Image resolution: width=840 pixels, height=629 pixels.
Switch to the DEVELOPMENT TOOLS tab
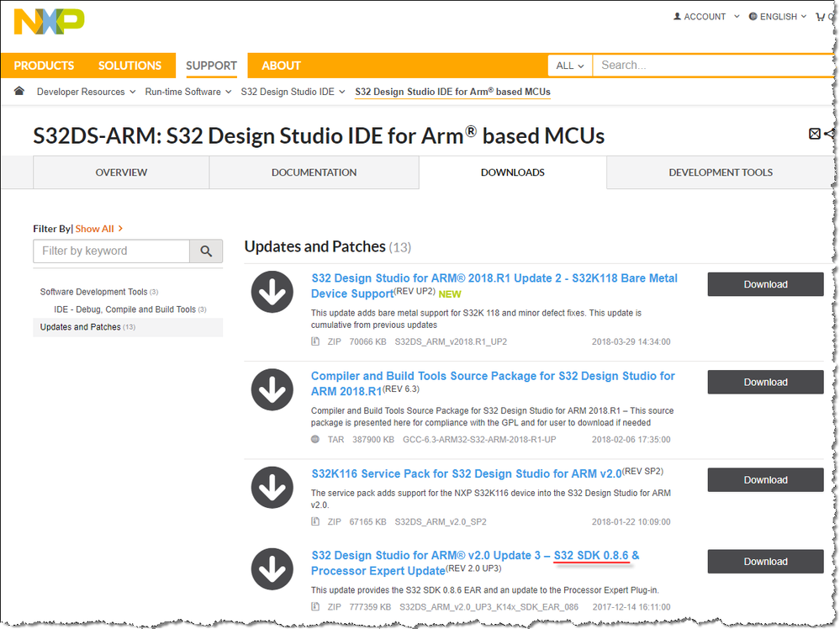721,172
